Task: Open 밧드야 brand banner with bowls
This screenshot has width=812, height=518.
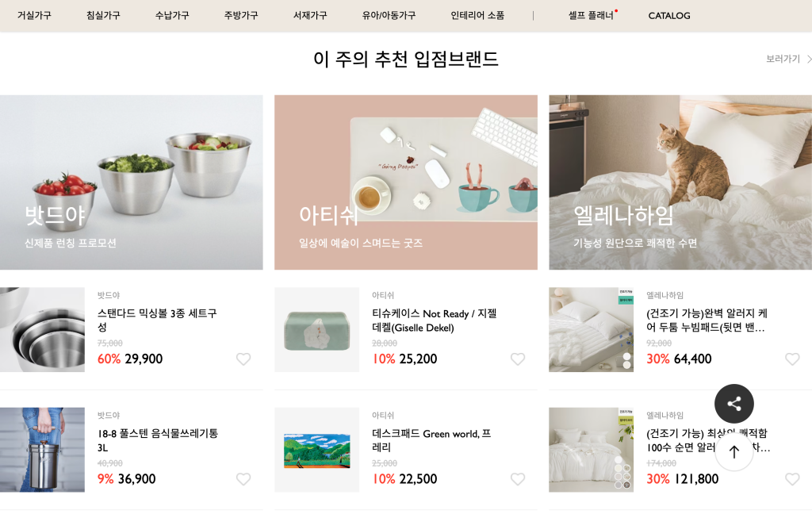Action: pyautogui.click(x=131, y=182)
